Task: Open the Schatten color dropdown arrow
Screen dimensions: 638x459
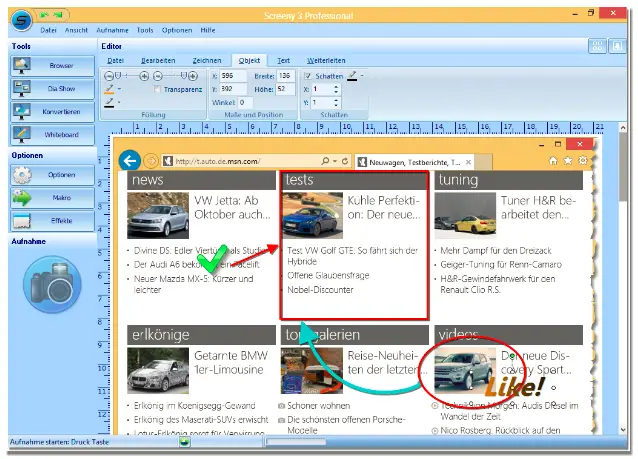Action: (362, 76)
